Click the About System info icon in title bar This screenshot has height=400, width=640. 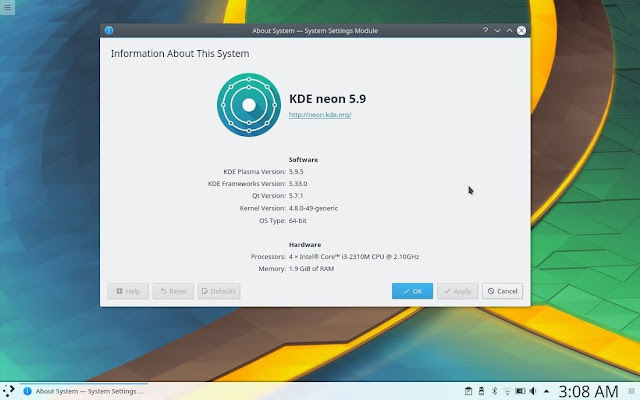tap(109, 31)
